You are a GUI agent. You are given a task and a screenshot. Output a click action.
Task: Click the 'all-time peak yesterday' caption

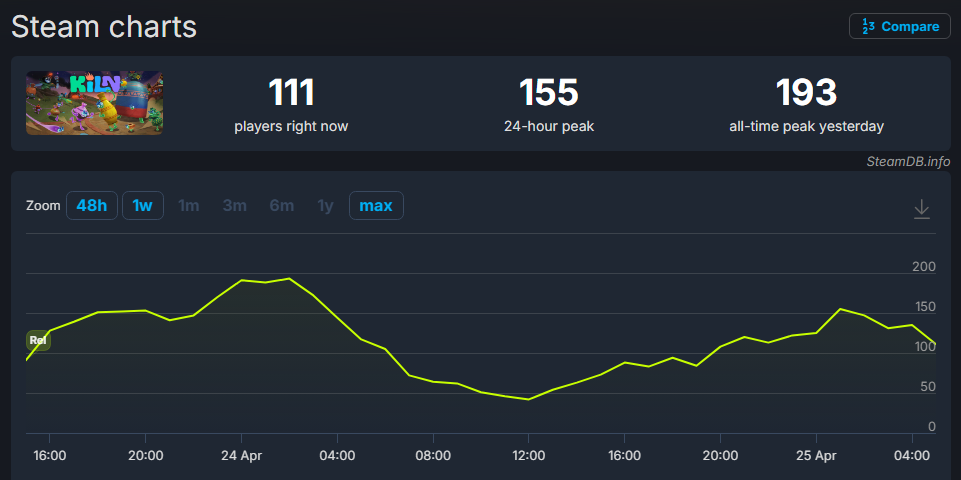pos(807,127)
